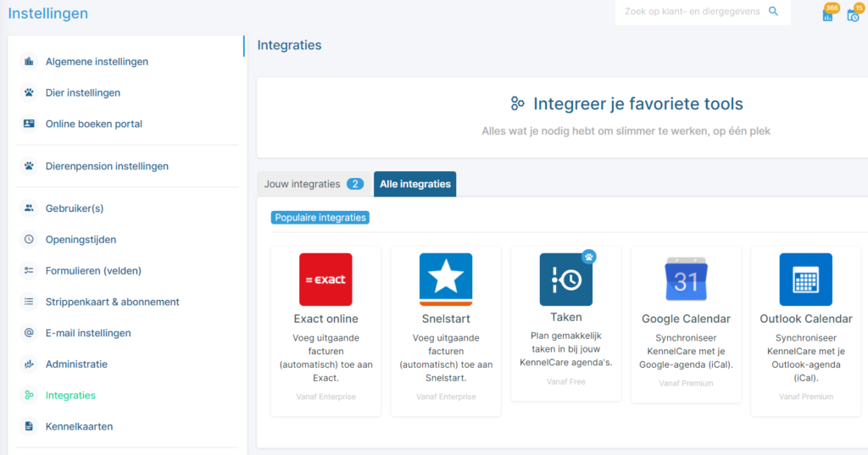
Task: Open the Exact online integration logo
Action: click(x=325, y=280)
